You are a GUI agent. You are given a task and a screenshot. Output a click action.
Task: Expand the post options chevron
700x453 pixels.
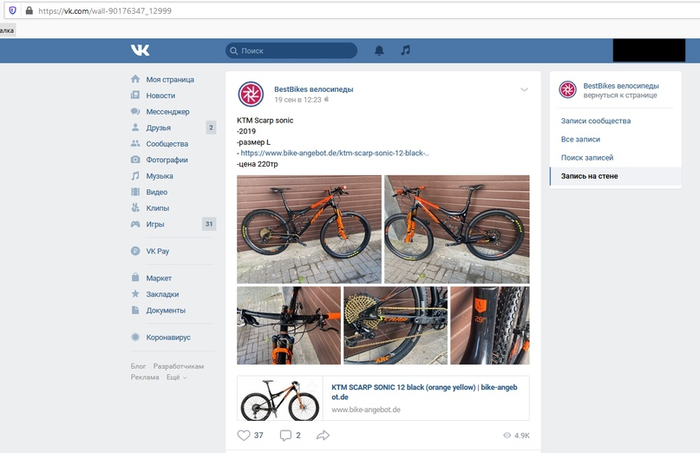pos(523,90)
